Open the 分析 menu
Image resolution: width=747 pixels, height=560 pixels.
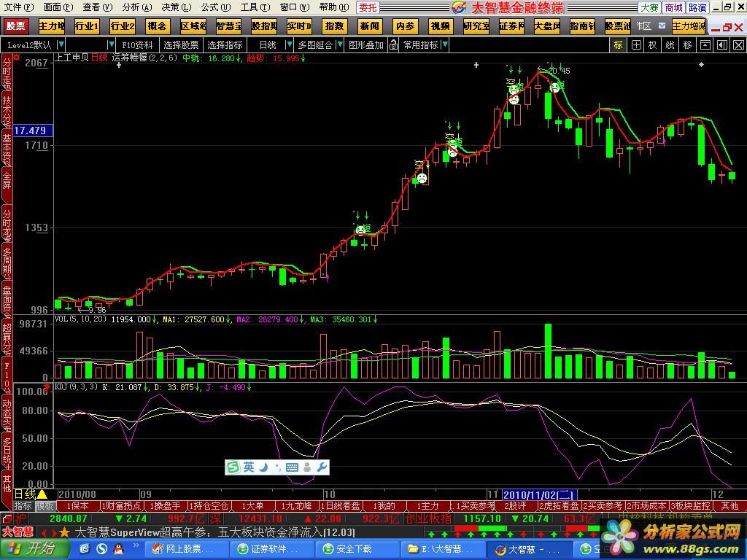(x=136, y=7)
